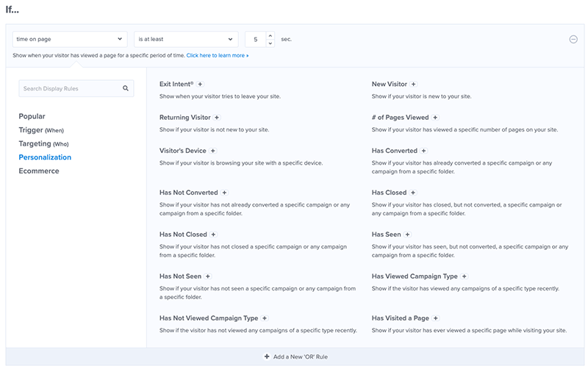The height and width of the screenshot is (369, 588).
Task: Add the Exit Intent rule plus icon
Action: (200, 85)
